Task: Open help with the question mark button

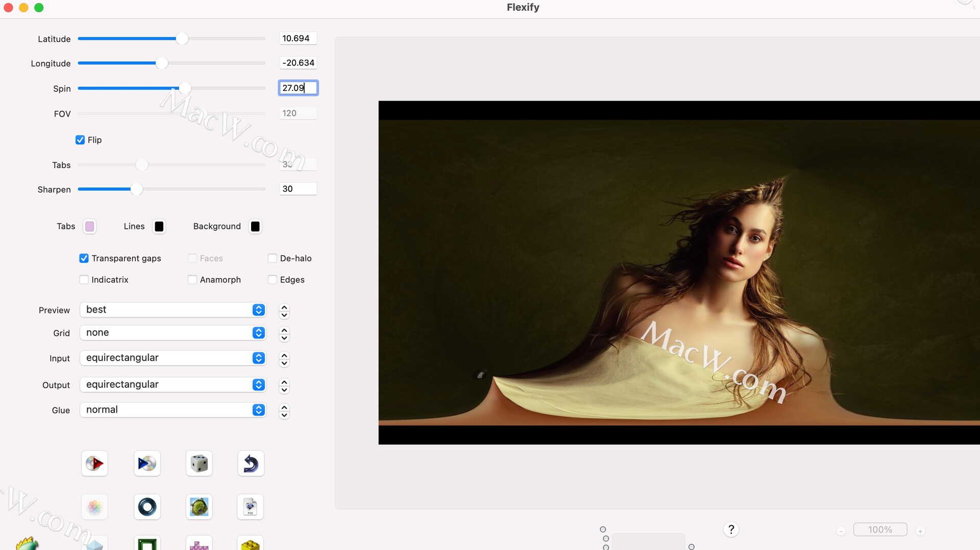Action: 731,530
